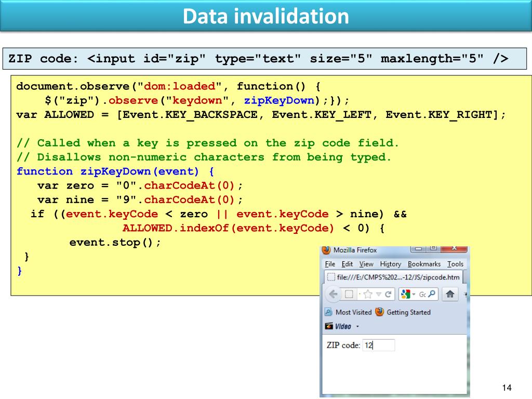Click the 'var nine' declaration line

(140, 200)
